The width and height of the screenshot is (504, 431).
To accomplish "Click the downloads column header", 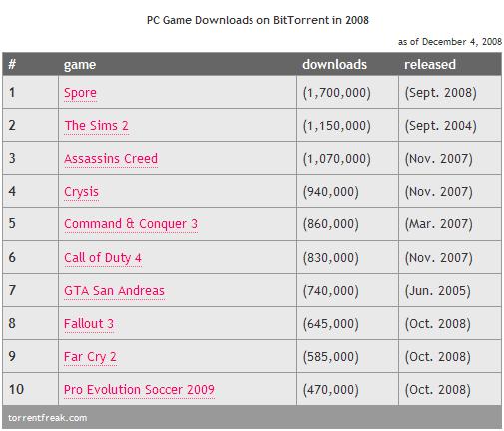I will [334, 64].
